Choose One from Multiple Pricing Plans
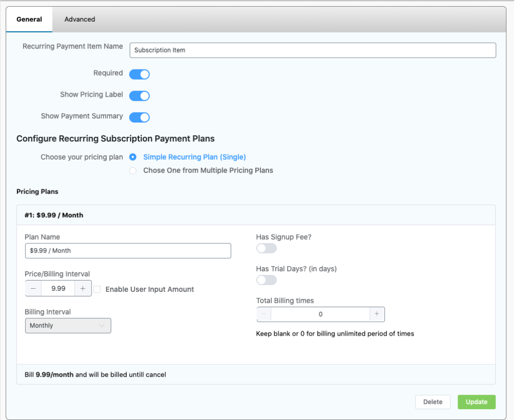Image resolution: width=527 pixels, height=420 pixels. click(x=134, y=170)
